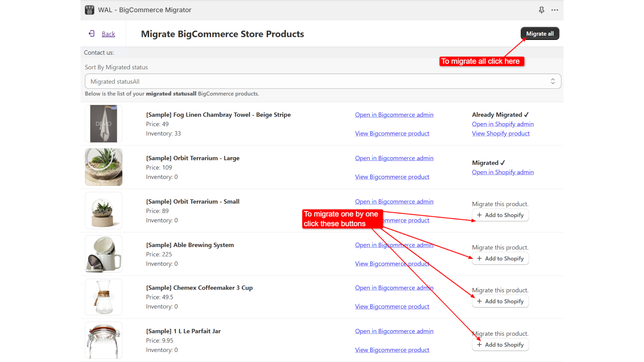Open the more actions ellipsis menu
The image size is (644, 362).
tap(555, 10)
